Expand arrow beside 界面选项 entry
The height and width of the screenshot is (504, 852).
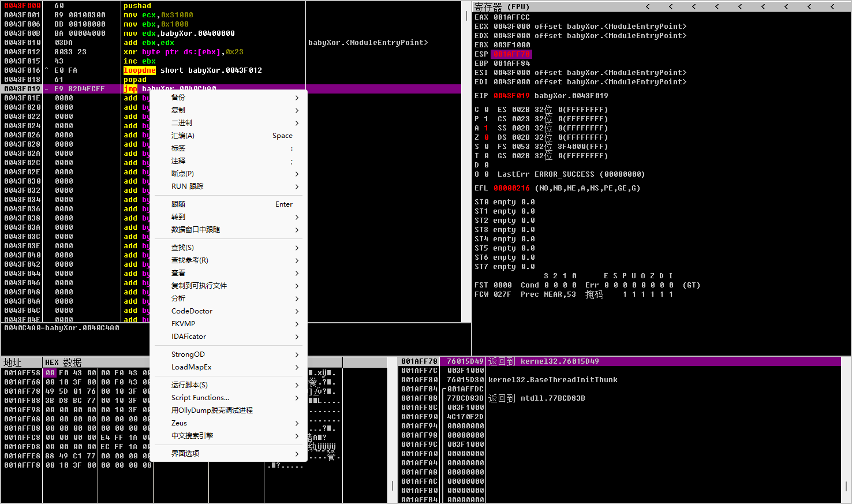(297, 454)
